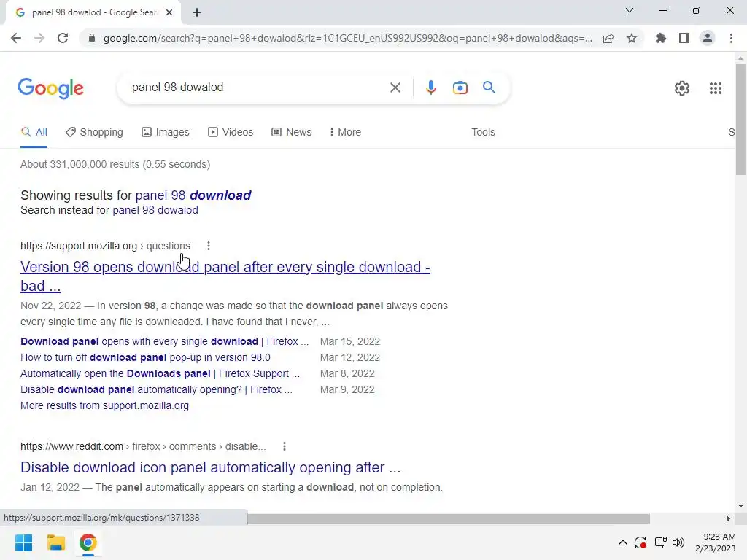Switch to the Shopping tab

[x=94, y=133]
